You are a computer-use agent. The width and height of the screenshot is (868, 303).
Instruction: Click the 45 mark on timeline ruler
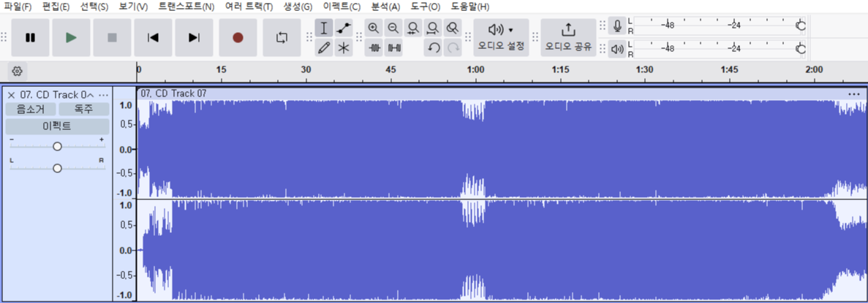pyautogui.click(x=390, y=69)
